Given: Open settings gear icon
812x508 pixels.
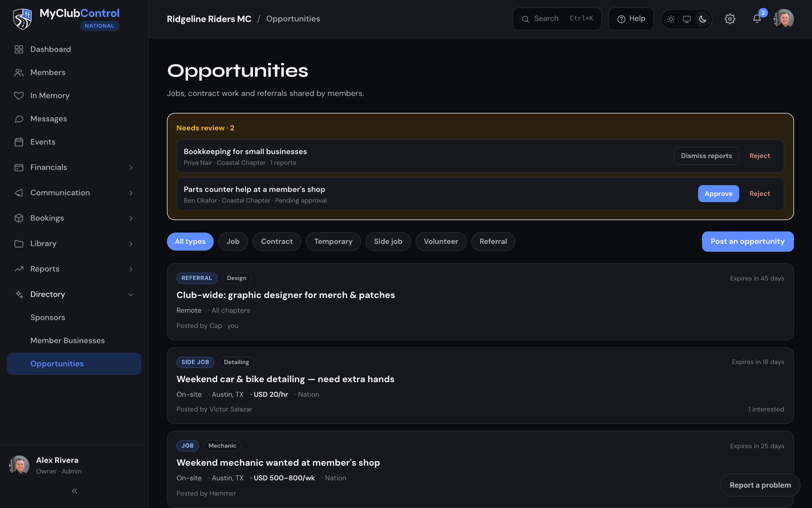Looking at the screenshot, I should pyautogui.click(x=730, y=19).
